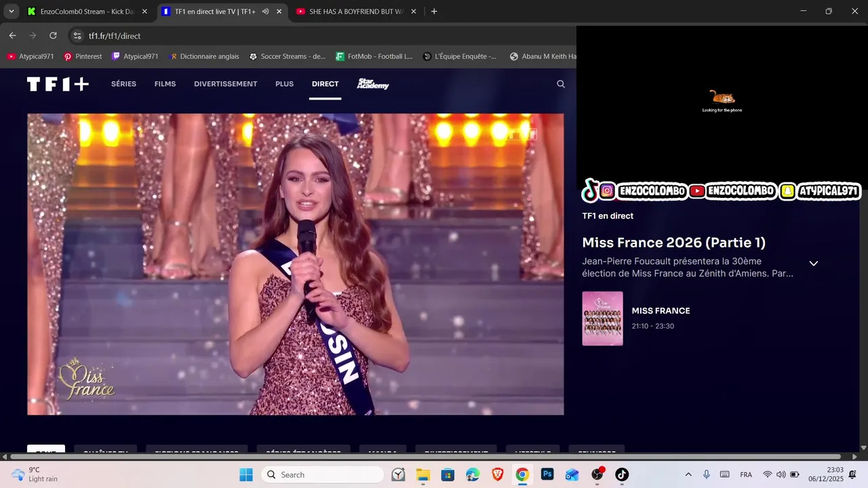
Task: View site information icon in address bar
Action: pos(77,35)
